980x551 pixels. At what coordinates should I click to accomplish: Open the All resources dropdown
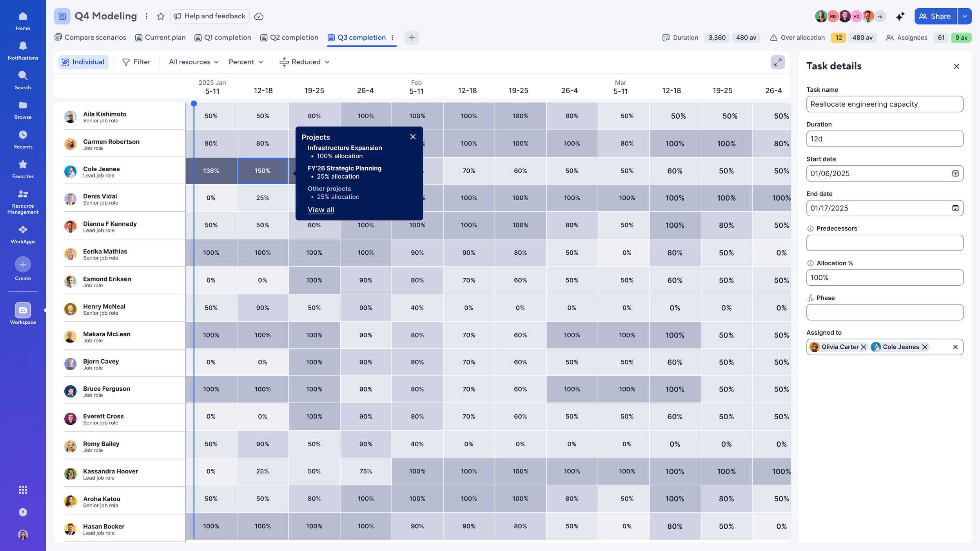coord(194,62)
